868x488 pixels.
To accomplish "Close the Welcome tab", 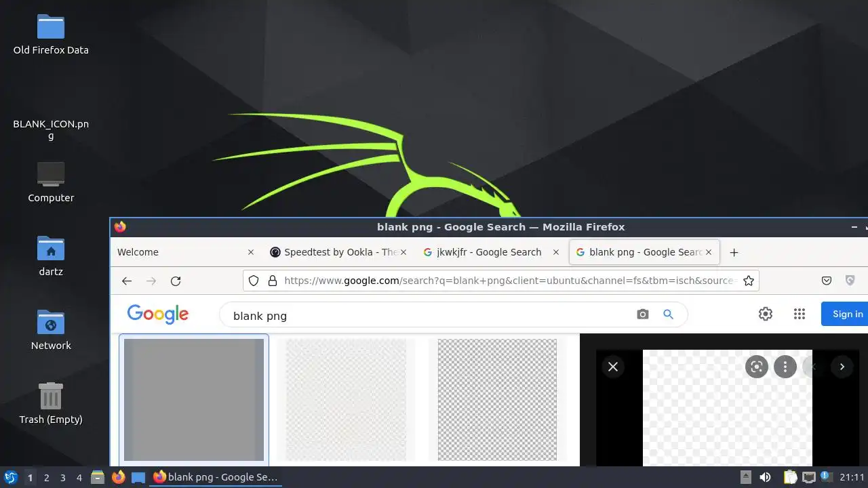I will pyautogui.click(x=251, y=252).
